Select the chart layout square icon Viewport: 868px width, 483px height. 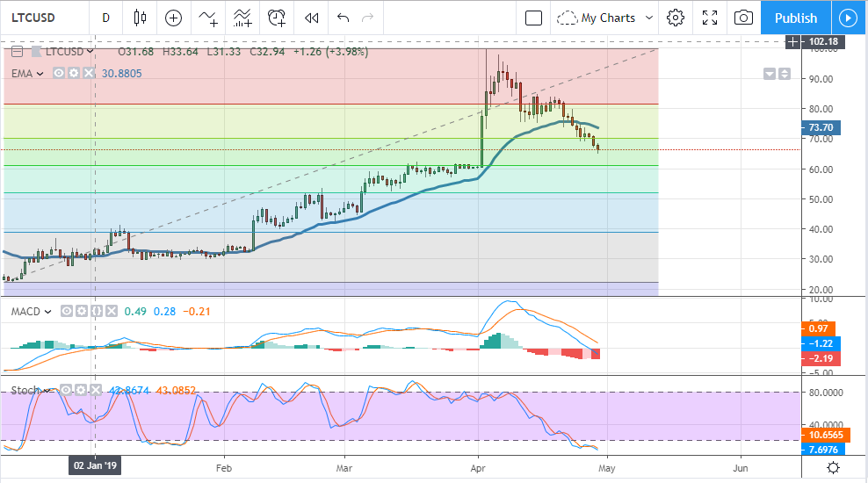pos(533,18)
